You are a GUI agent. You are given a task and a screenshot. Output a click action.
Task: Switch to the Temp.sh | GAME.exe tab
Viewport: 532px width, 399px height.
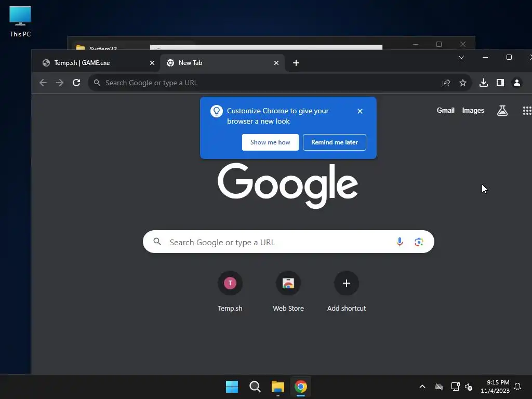(x=97, y=63)
